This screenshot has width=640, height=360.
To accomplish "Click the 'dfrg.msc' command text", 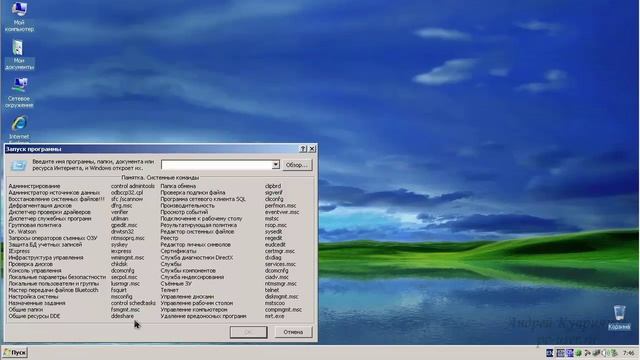I will 121,206.
